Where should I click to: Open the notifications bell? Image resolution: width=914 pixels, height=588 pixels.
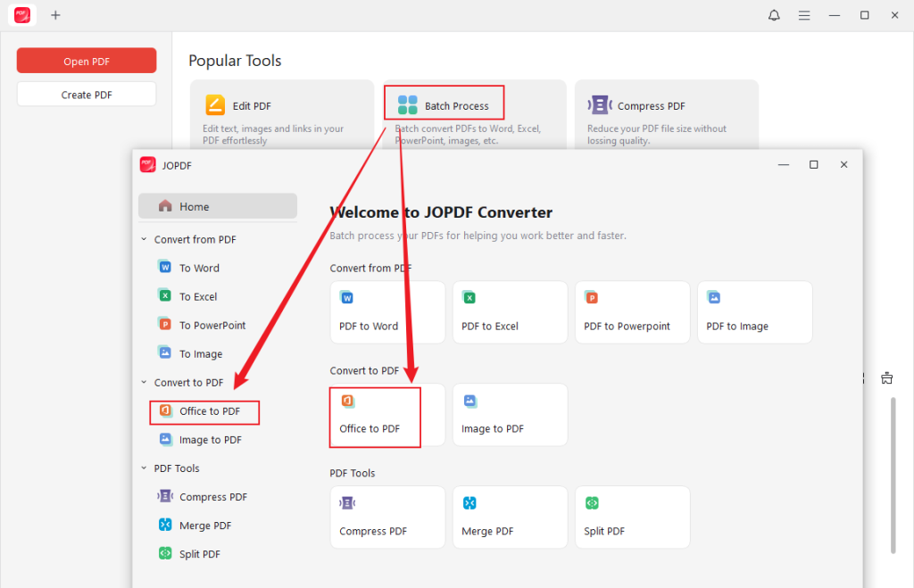tap(774, 14)
